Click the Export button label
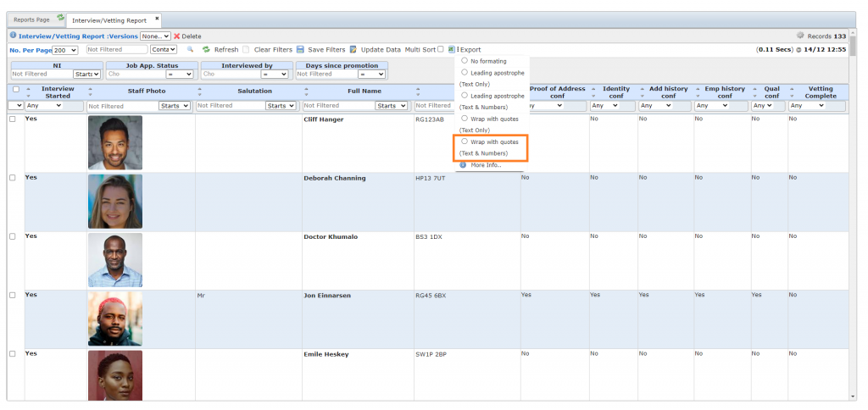 [470, 50]
